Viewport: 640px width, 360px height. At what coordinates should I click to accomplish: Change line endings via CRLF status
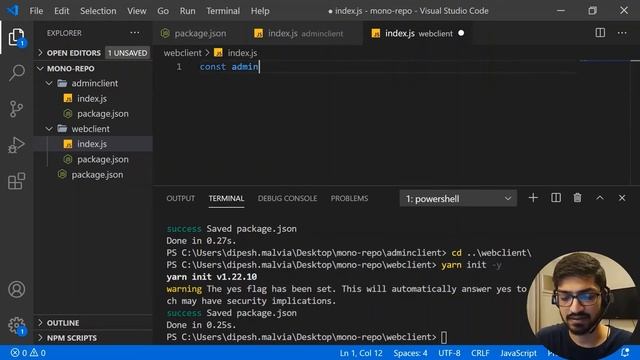tap(480, 353)
